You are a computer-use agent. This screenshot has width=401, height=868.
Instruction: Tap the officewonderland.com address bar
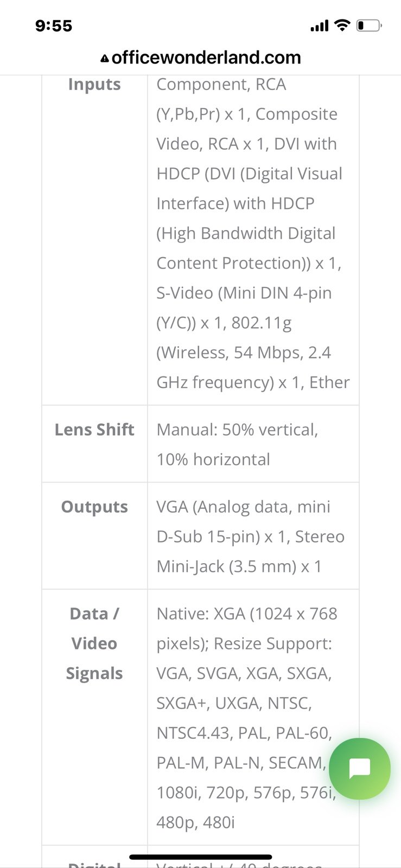click(200, 58)
